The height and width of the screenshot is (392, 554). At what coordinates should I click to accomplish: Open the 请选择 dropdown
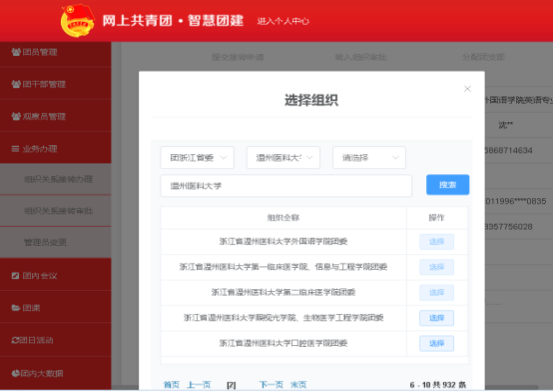369,158
